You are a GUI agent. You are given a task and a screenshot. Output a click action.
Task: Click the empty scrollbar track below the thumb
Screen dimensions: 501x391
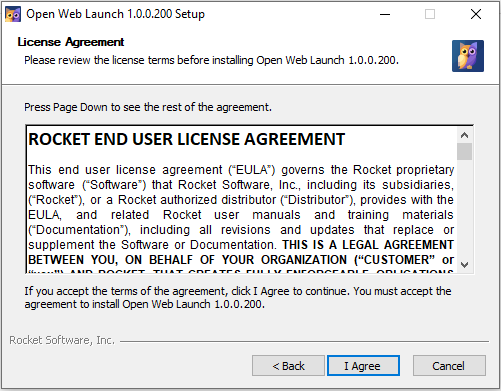click(x=464, y=209)
